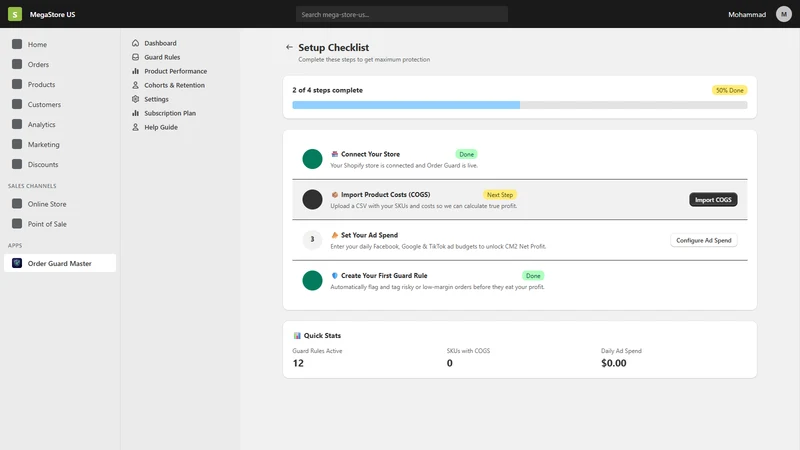This screenshot has width=800, height=450.
Task: Click the Next Step yellow badge
Action: click(x=499, y=195)
